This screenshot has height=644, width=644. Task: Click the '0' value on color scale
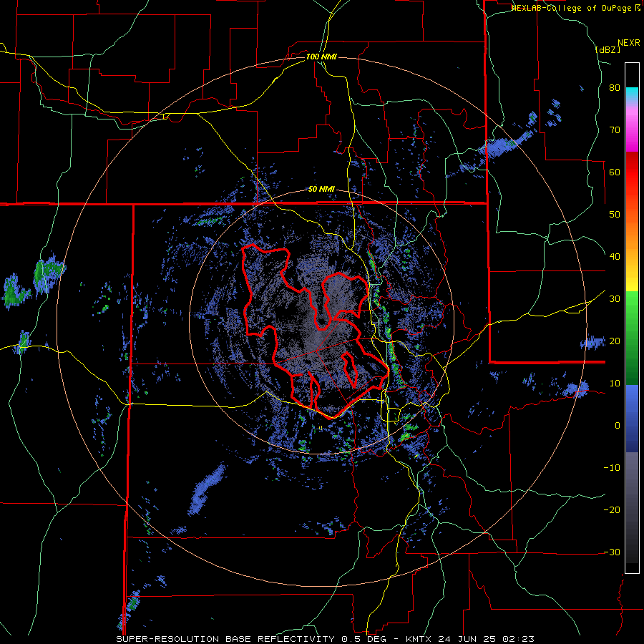618,426
